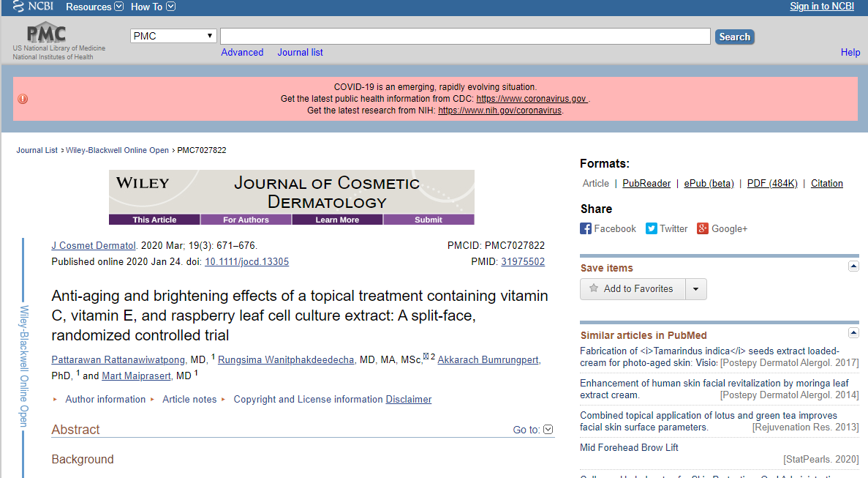Open the Go to section dropdown

548,430
